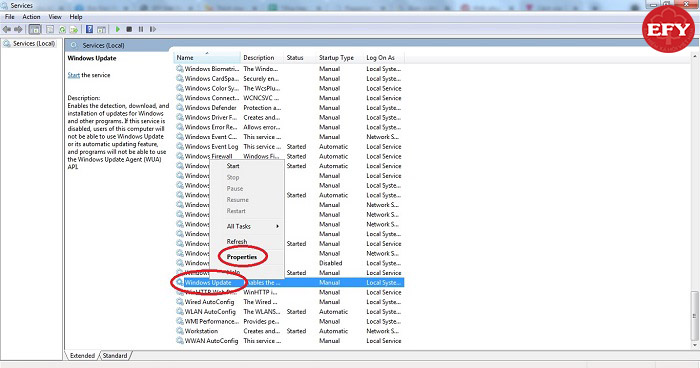
Task: Open the View menu
Action: click(x=55, y=17)
